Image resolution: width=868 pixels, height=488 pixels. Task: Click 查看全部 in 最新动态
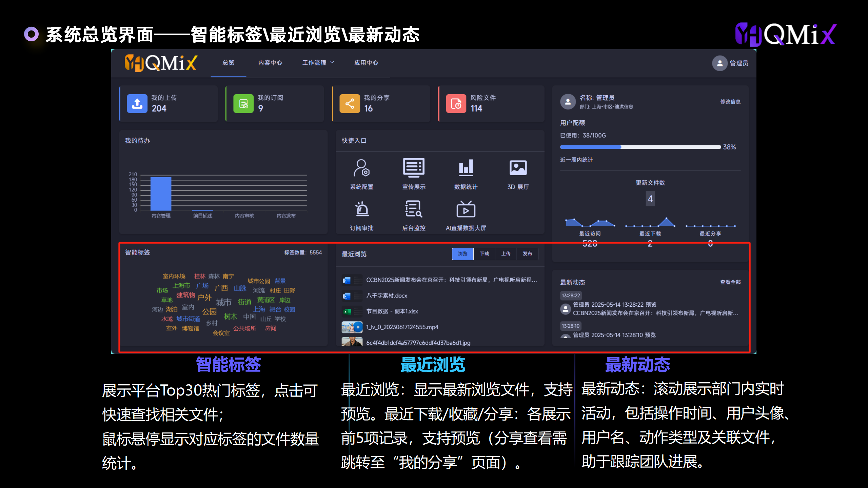pyautogui.click(x=730, y=282)
